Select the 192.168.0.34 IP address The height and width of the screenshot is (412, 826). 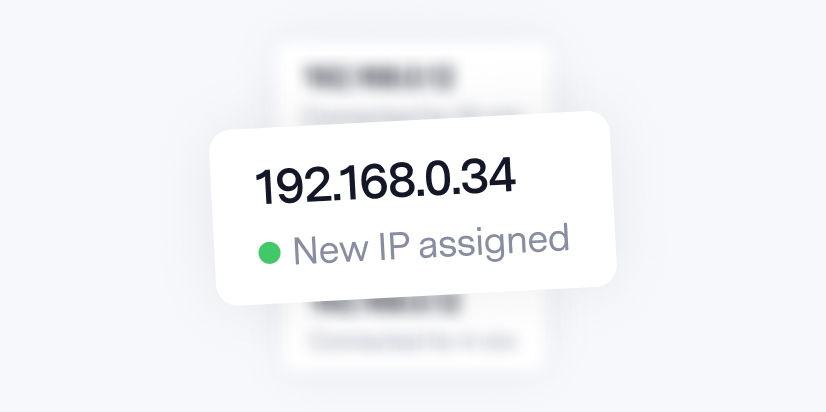[385, 181]
